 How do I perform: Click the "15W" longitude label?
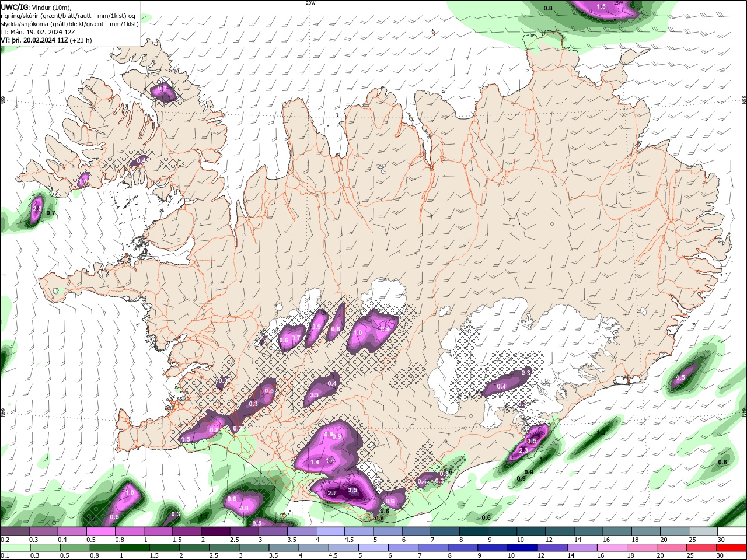coord(619,3)
